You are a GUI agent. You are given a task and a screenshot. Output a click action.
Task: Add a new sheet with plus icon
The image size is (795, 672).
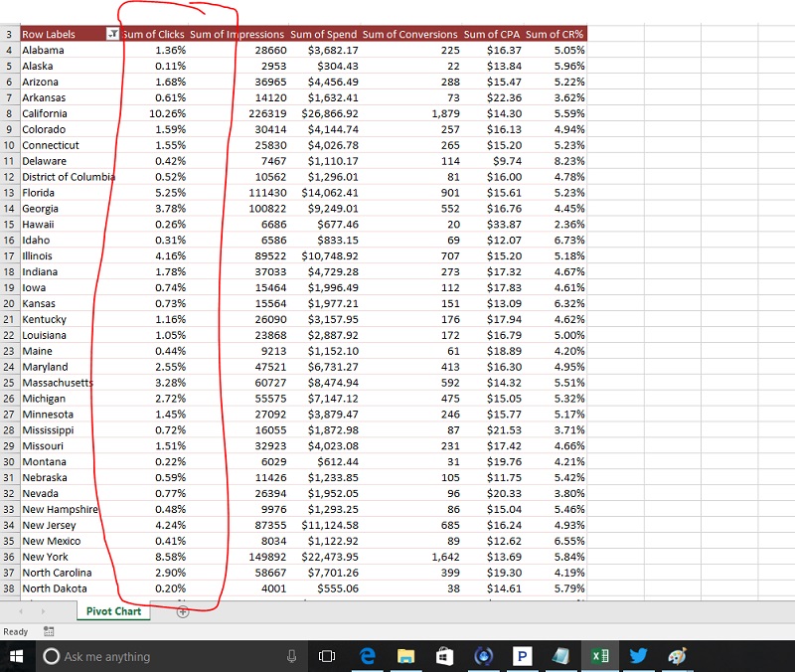click(x=183, y=611)
